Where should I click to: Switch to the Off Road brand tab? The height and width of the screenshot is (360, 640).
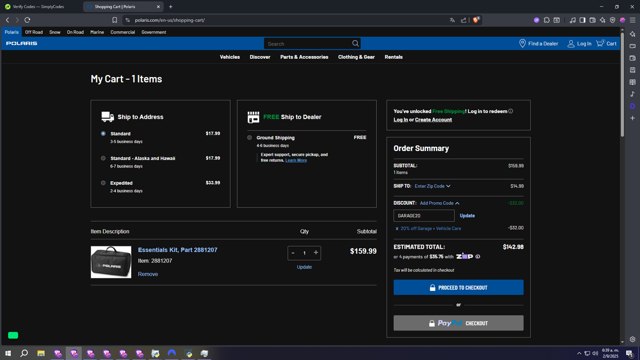pyautogui.click(x=33, y=32)
